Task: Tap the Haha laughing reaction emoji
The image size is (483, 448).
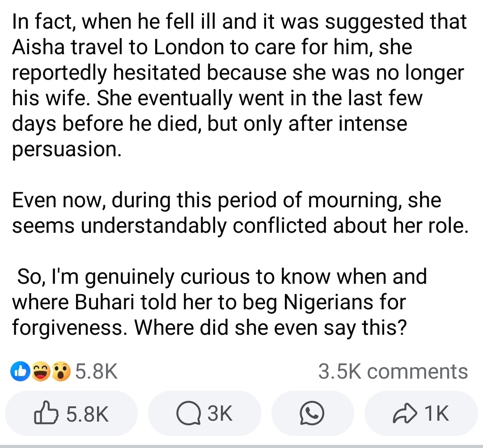Action: tap(40, 371)
